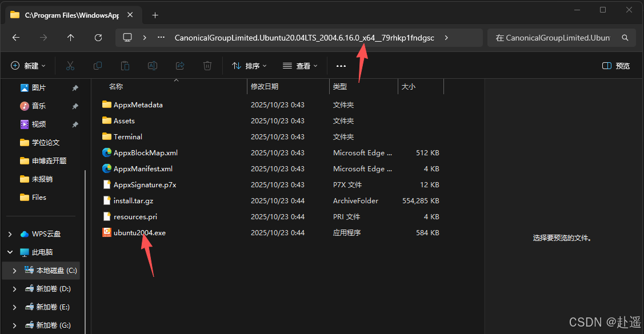Select 本地磁盘 (C:) in the tree

[x=56, y=271]
